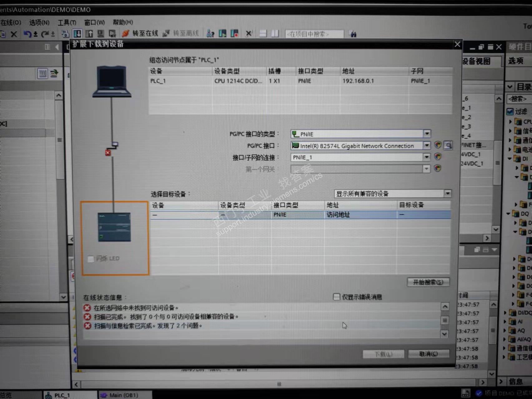Click the download to device toolbar icon
532x399 pixels.
click(77, 33)
